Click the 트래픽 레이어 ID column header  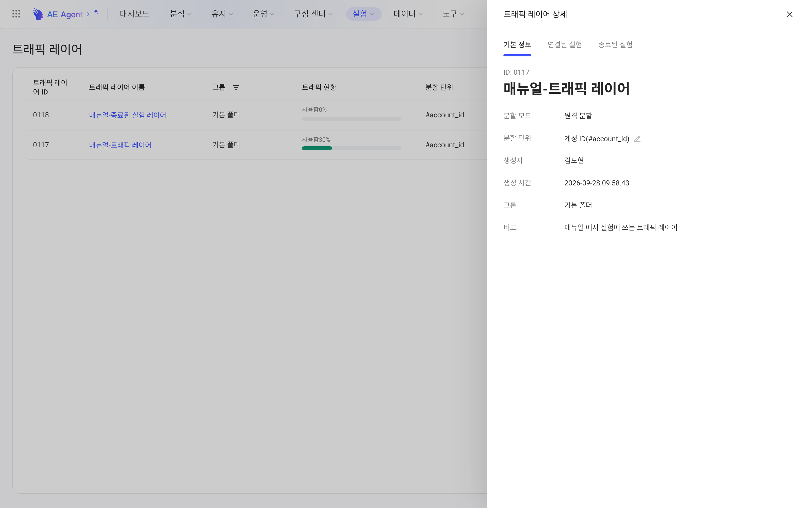pyautogui.click(x=50, y=87)
